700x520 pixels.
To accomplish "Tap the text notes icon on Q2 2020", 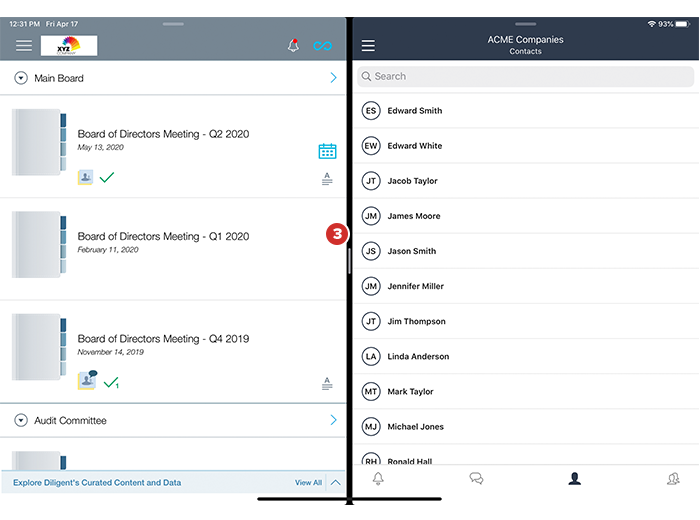I will coord(327,179).
